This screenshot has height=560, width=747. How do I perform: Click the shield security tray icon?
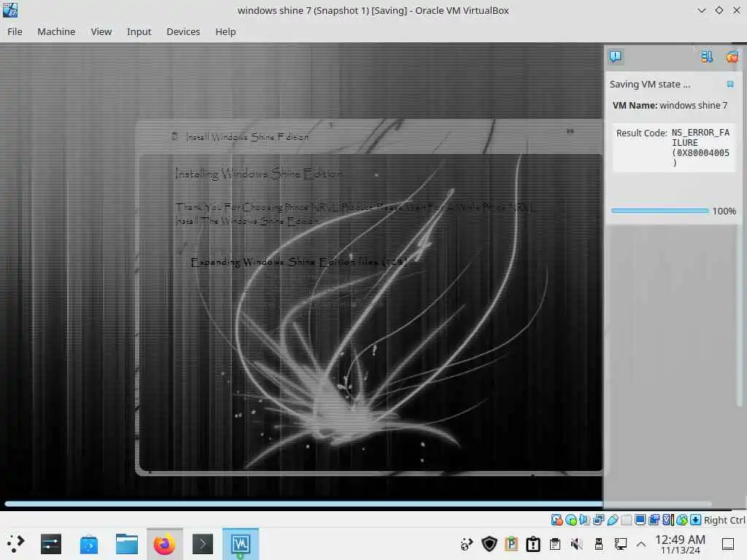(489, 543)
